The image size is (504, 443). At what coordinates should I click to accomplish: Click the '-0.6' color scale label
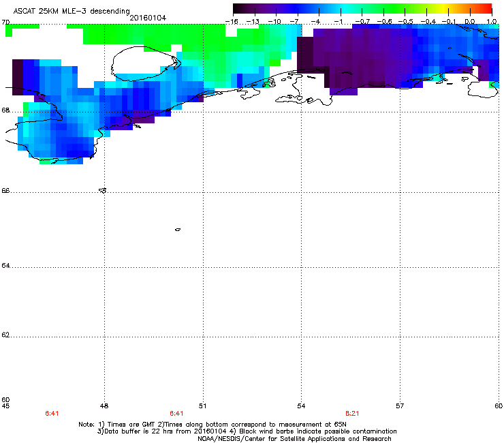click(x=384, y=22)
